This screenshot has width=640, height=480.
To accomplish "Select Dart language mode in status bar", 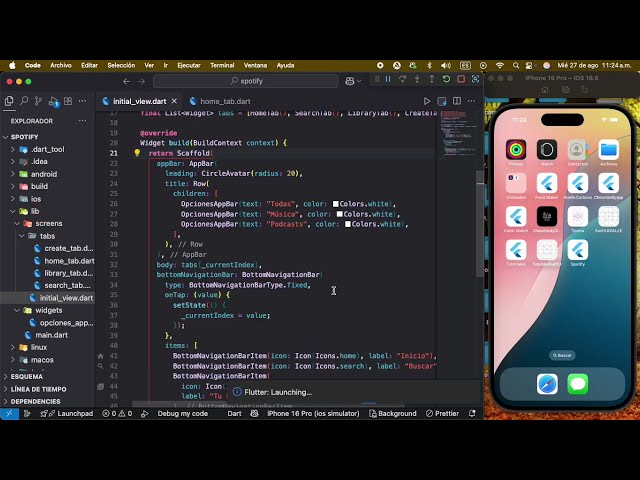I will point(234,413).
